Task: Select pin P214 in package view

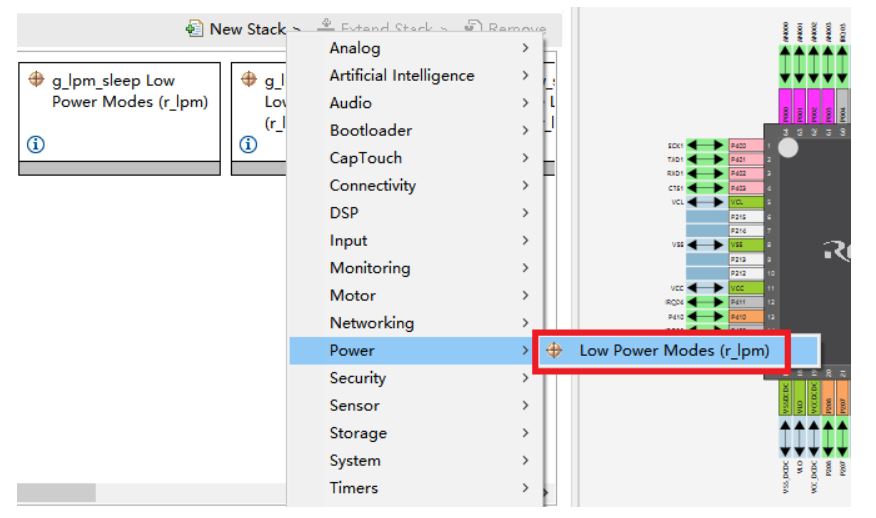Action: (746, 230)
